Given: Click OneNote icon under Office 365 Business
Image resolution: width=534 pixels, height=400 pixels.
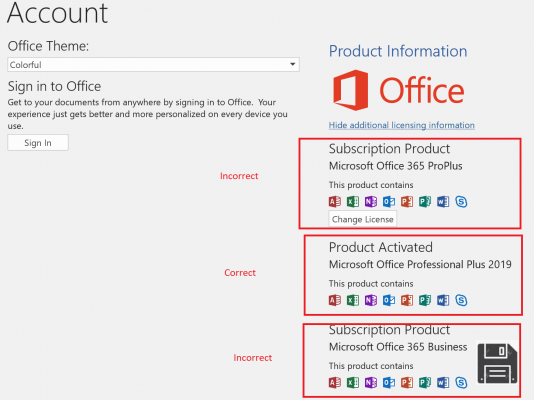Looking at the screenshot, I should click(x=371, y=383).
